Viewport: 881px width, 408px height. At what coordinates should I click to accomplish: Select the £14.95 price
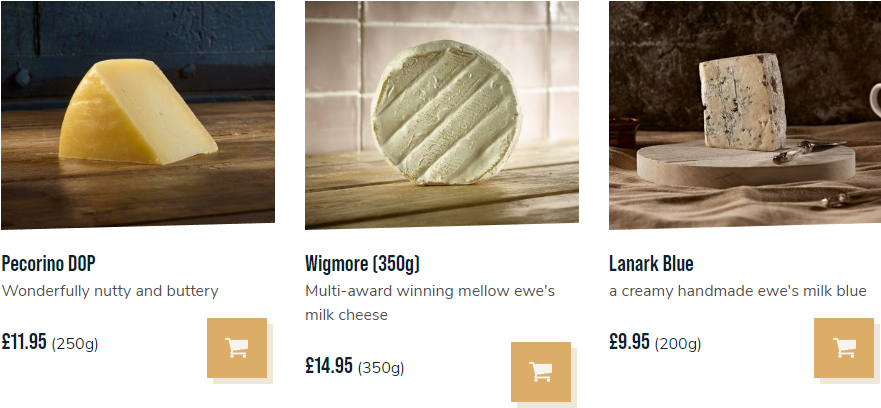pyautogui.click(x=329, y=365)
